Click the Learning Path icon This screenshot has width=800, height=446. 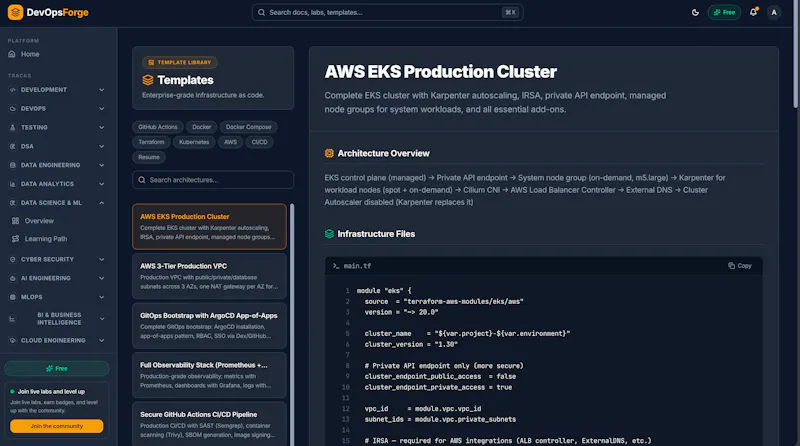pos(16,239)
